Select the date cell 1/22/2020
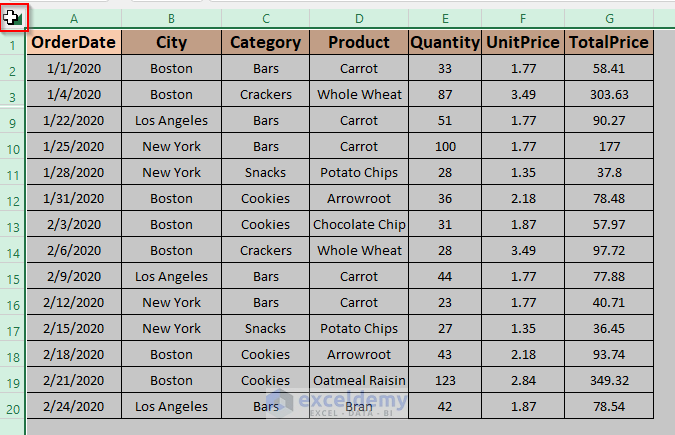 (x=74, y=121)
